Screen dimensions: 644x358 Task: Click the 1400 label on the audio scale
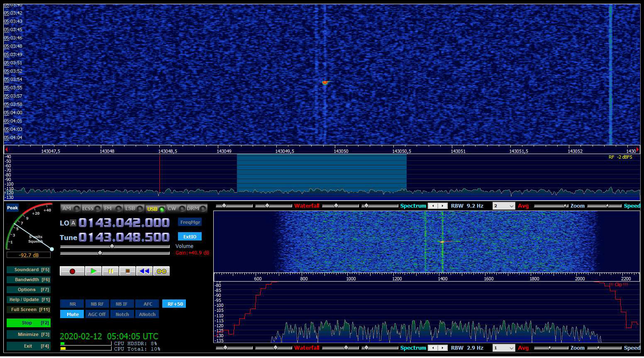(443, 279)
